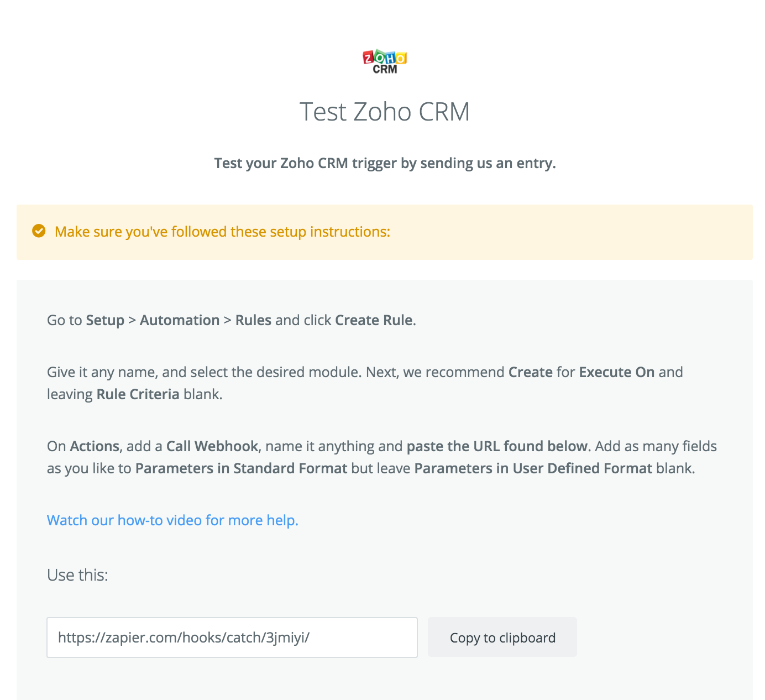Collapse the setup instructions yellow banner
The height and width of the screenshot is (700, 765).
click(x=385, y=232)
